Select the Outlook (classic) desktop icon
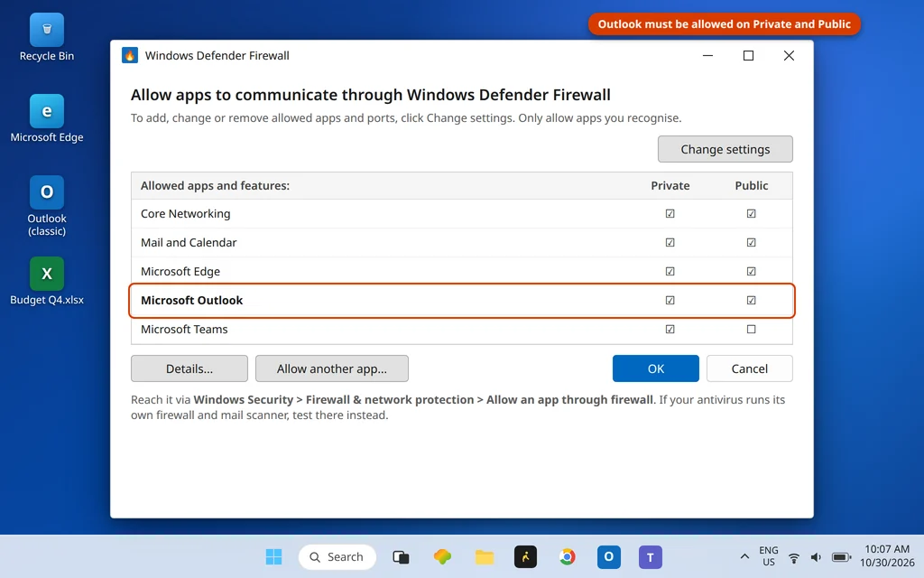 click(47, 206)
